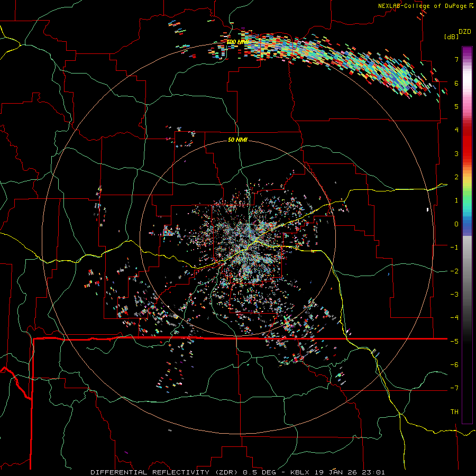Screen dimensions: 476x476
Task: Select the -4 value on the dB scale
Action: (x=454, y=318)
